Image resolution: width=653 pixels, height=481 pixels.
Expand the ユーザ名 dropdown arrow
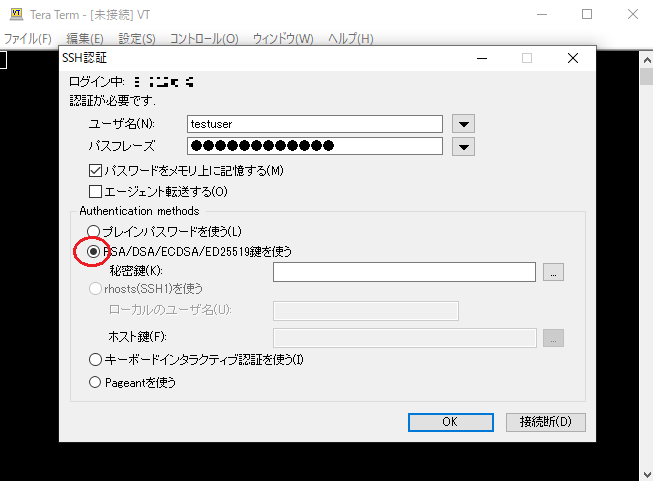point(464,124)
